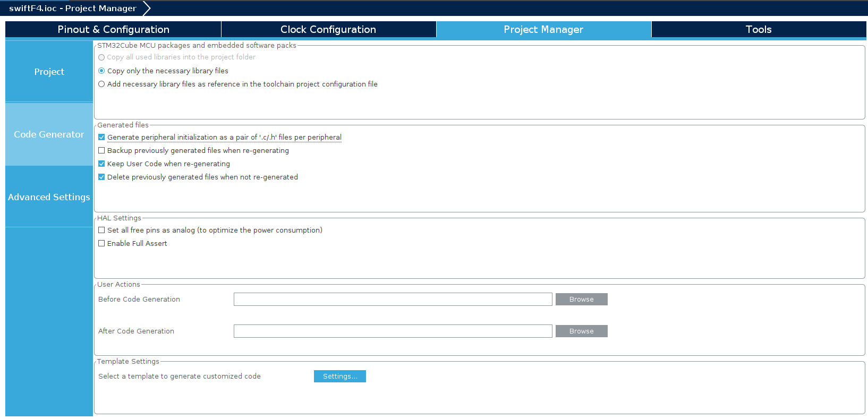
Task: Select the Project Manager tab
Action: click(x=543, y=30)
